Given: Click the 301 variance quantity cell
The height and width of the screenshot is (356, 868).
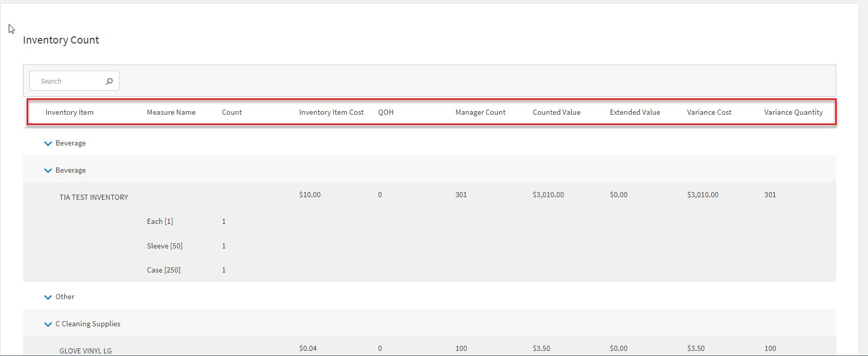Looking at the screenshot, I should [770, 195].
